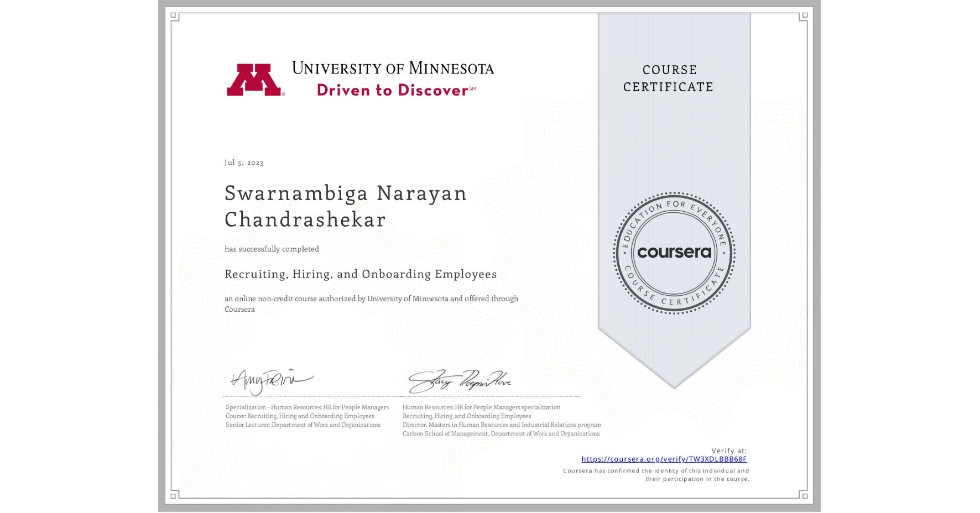The height and width of the screenshot is (513, 980).
Task: Select the 'Verify at:' label
Action: tap(728, 450)
